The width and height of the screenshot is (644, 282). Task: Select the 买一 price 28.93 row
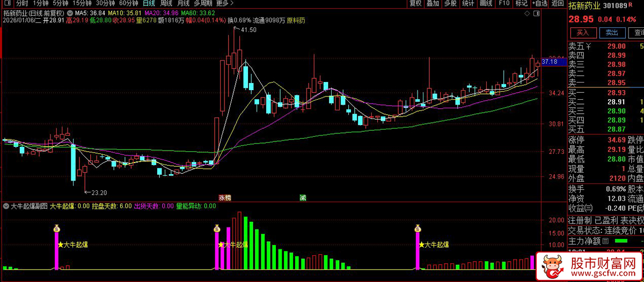point(605,93)
